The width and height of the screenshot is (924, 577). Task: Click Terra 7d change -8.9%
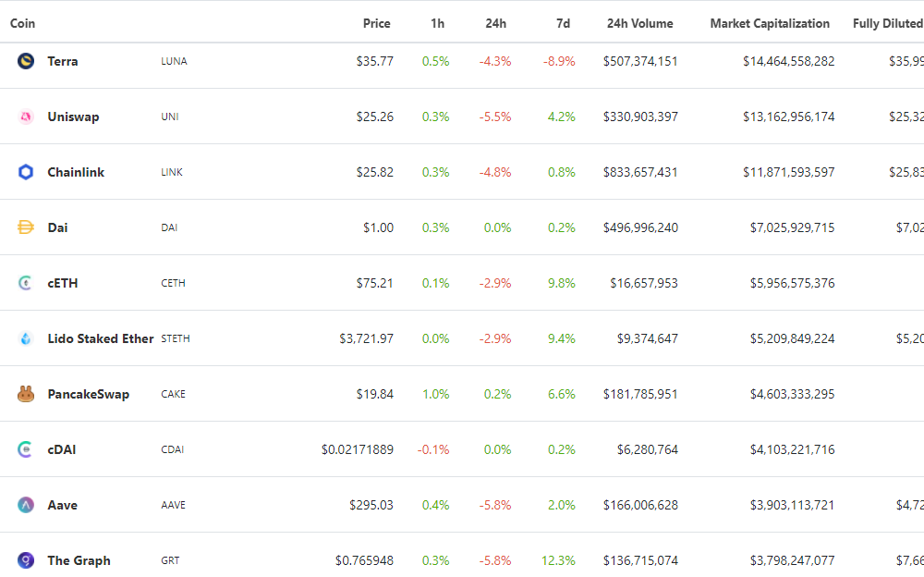(x=559, y=61)
